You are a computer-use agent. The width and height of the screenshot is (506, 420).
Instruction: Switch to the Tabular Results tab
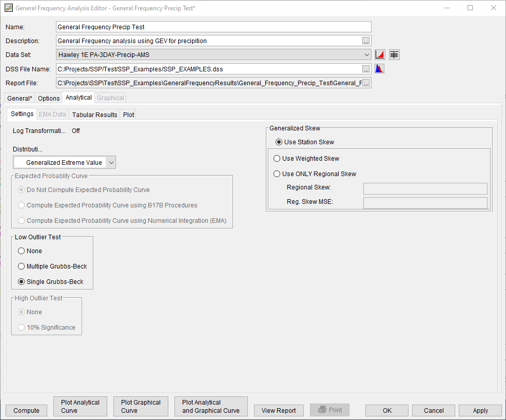pyautogui.click(x=94, y=114)
